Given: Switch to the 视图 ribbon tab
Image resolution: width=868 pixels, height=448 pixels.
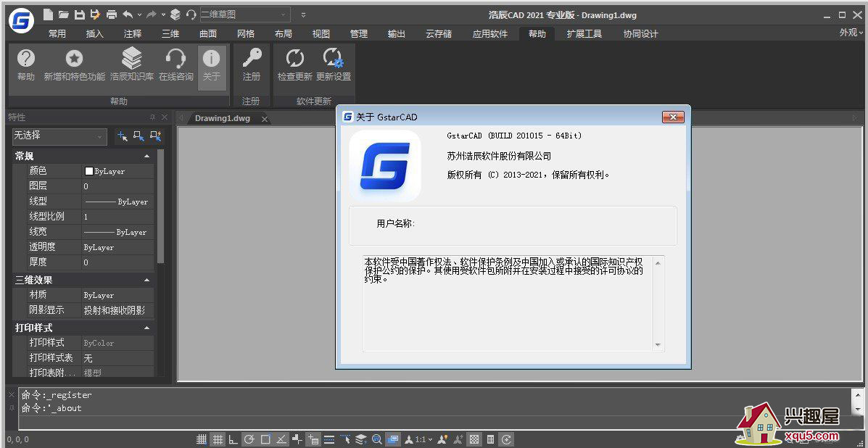Looking at the screenshot, I should pos(321,34).
